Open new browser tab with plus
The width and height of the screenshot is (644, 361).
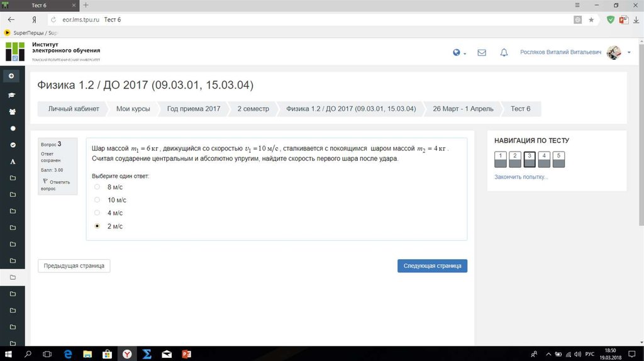pos(86,5)
